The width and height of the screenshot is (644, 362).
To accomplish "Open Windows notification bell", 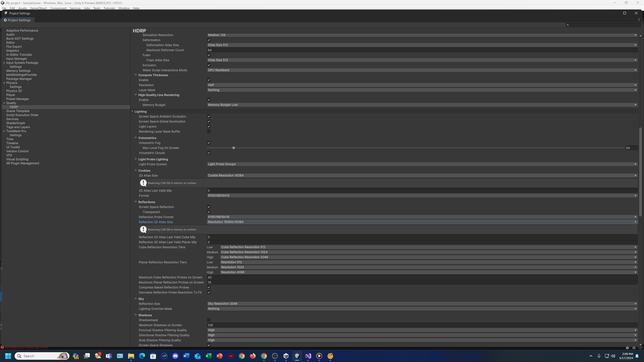I will 637,356.
